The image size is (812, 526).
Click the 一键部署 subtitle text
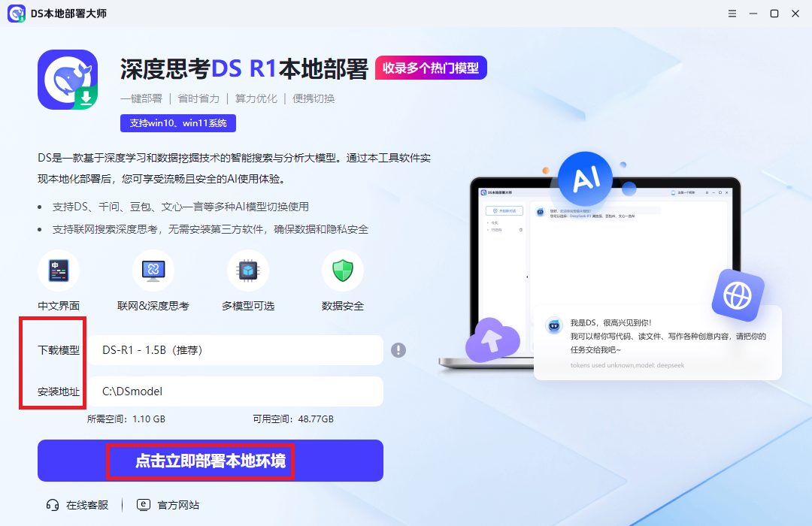(x=141, y=98)
